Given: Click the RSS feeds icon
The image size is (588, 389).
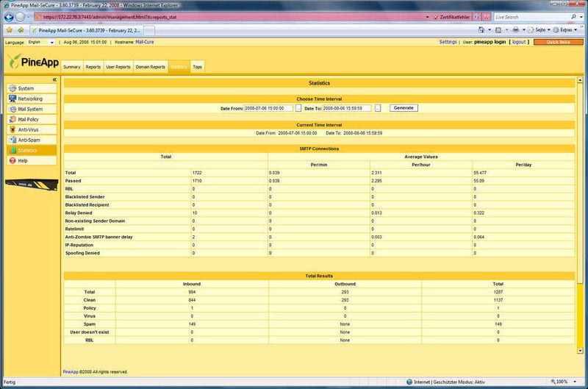Looking at the screenshot, I should 498,29.
